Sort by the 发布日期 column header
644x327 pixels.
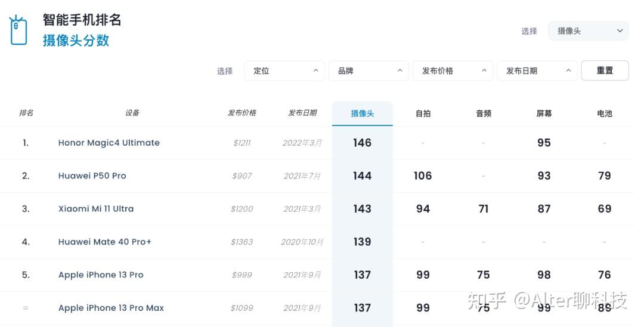tap(302, 113)
